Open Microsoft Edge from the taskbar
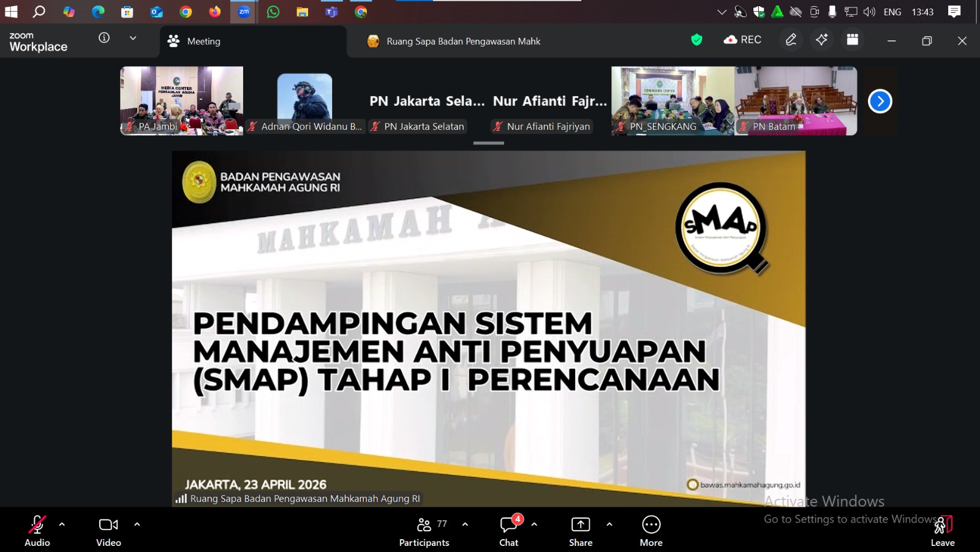980x552 pixels. click(x=98, y=12)
